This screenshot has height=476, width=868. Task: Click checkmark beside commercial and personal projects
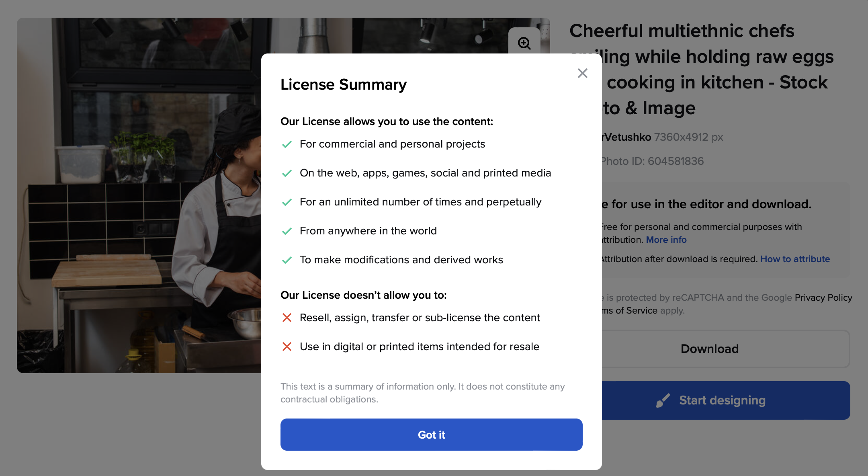click(287, 144)
